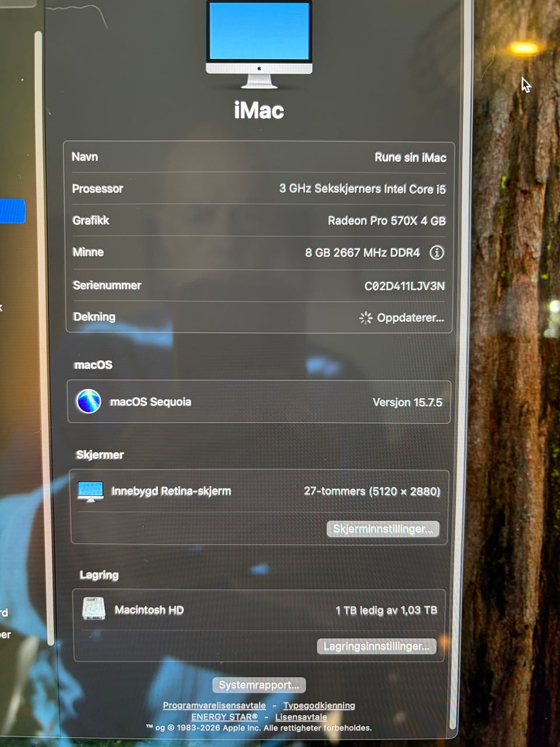Click the Grafikk row label
The width and height of the screenshot is (560, 747).
pos(91,221)
